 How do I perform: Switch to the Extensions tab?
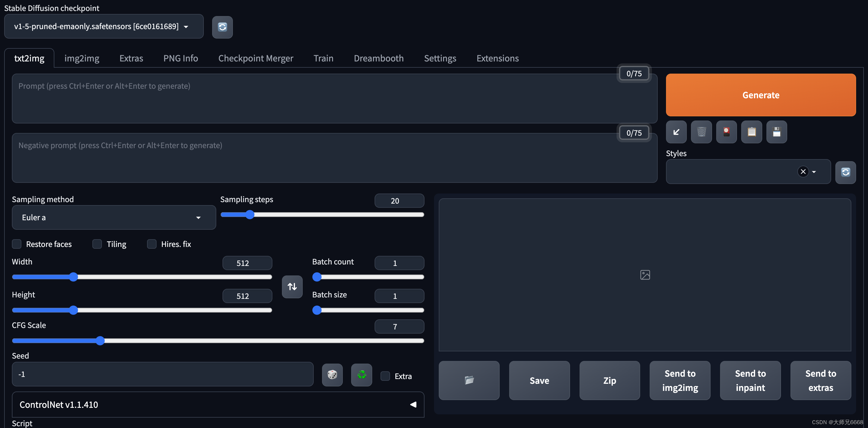pyautogui.click(x=498, y=57)
